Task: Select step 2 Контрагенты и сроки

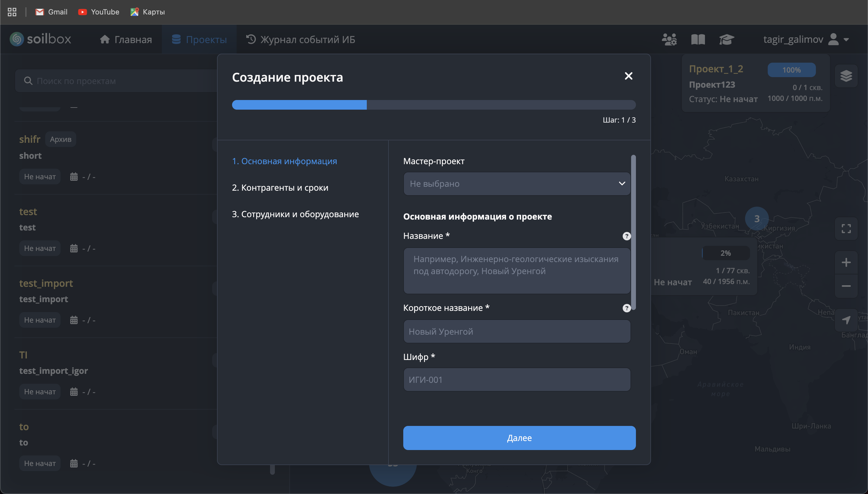Action: [x=280, y=188]
